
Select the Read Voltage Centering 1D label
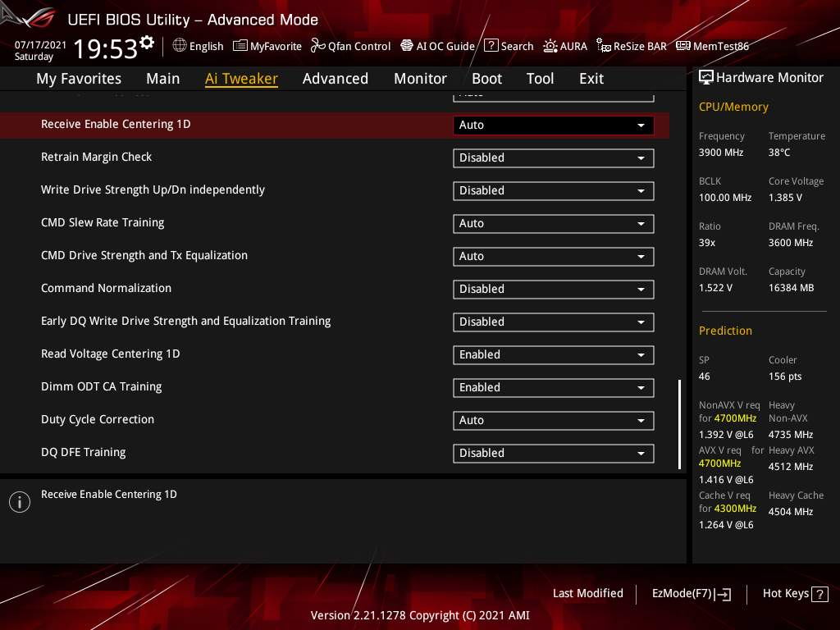click(x=111, y=354)
